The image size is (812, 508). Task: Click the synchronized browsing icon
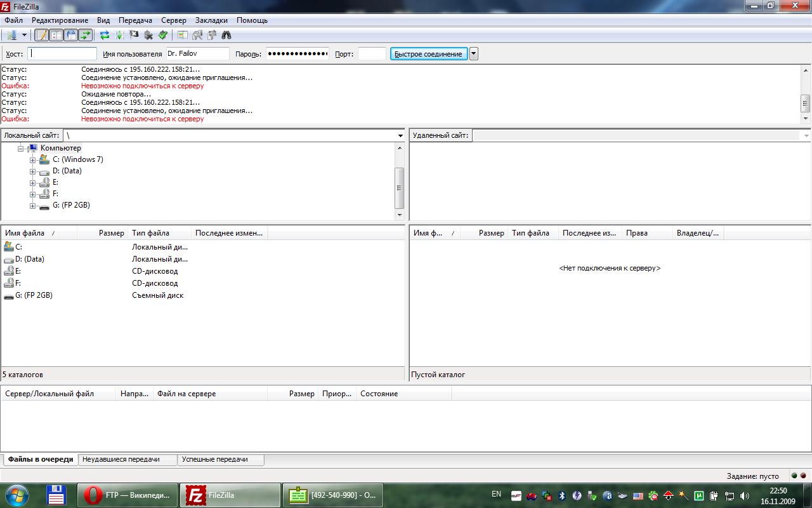click(x=212, y=36)
